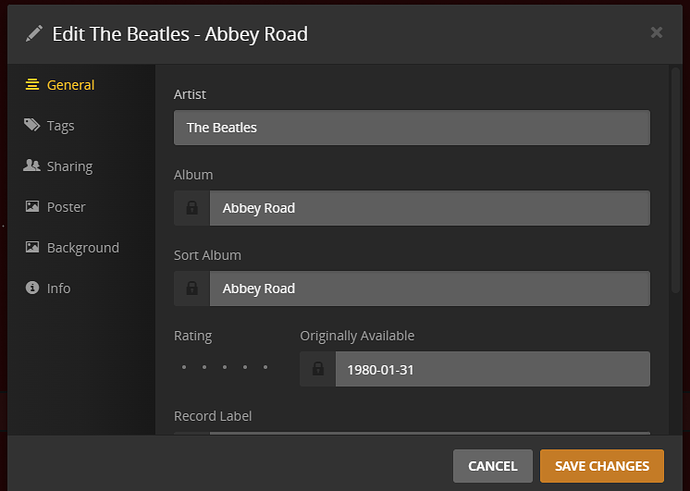The height and width of the screenshot is (491, 690).
Task: Toggle the lock on Sort Album field
Action: (192, 288)
